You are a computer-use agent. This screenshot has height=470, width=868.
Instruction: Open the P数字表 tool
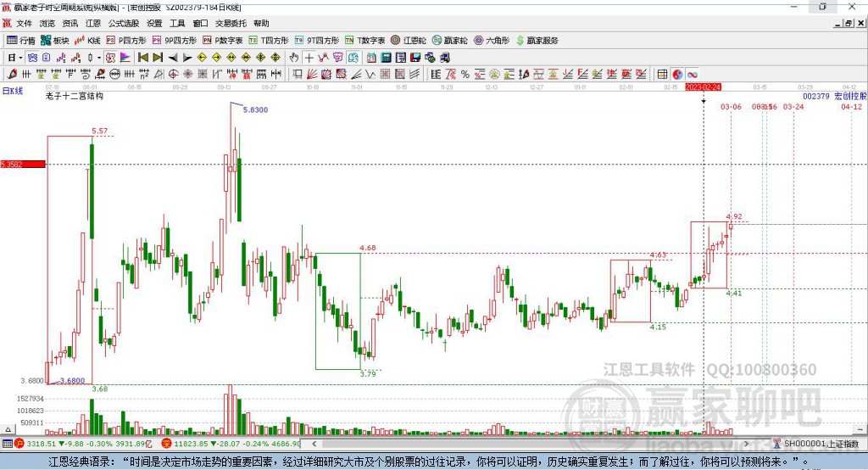click(x=223, y=41)
